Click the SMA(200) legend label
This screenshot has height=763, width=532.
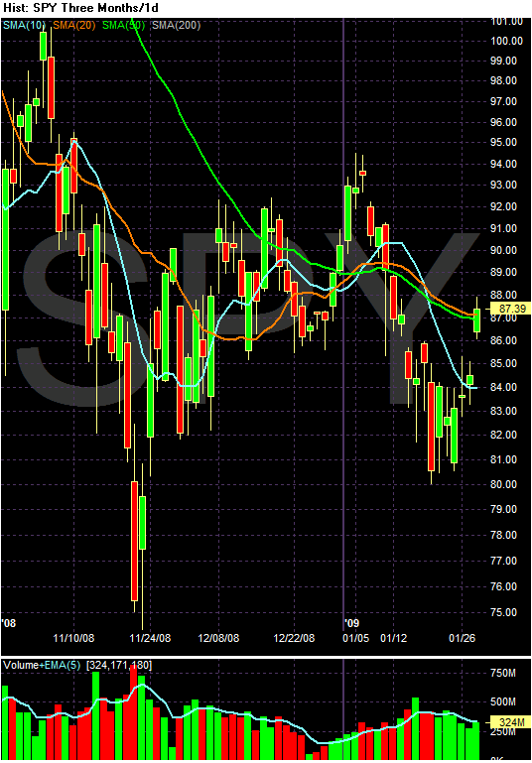177,25
